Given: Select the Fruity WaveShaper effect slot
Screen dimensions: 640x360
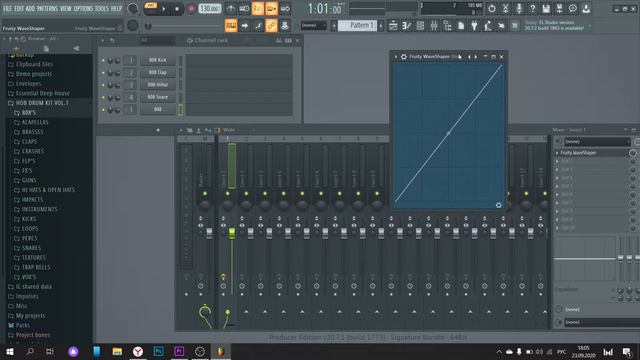Looking at the screenshot, I should coord(591,153).
